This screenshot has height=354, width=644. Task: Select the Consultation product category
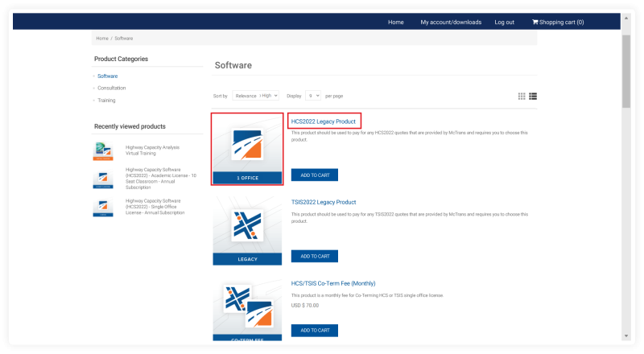(x=112, y=88)
